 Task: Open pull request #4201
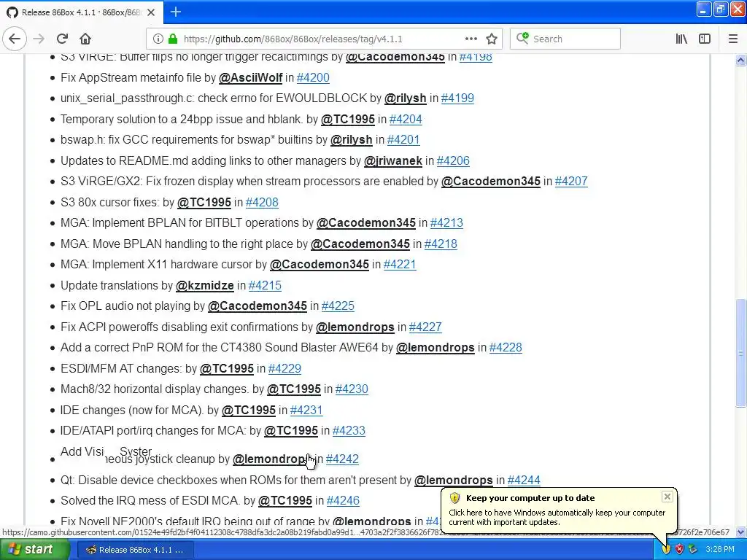click(403, 139)
